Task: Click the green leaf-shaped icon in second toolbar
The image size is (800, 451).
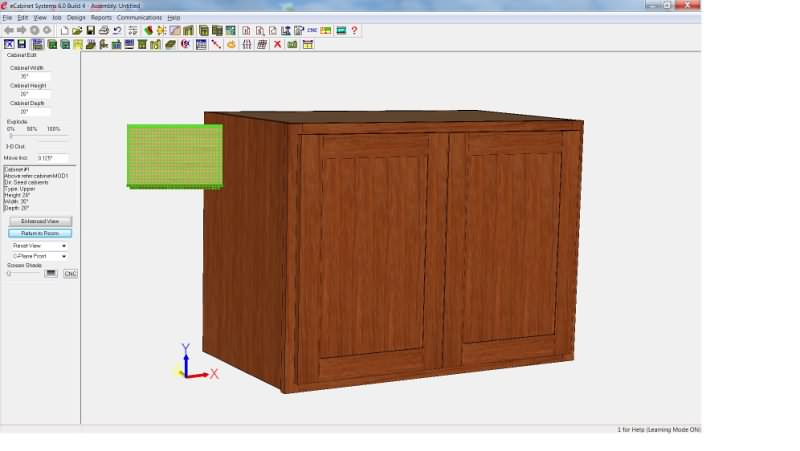Action: 170,44
